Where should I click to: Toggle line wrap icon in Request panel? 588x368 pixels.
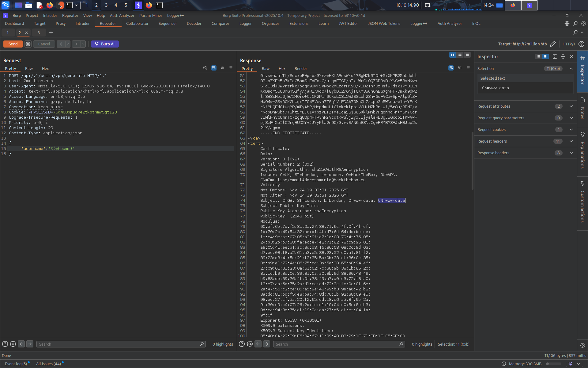(x=214, y=68)
